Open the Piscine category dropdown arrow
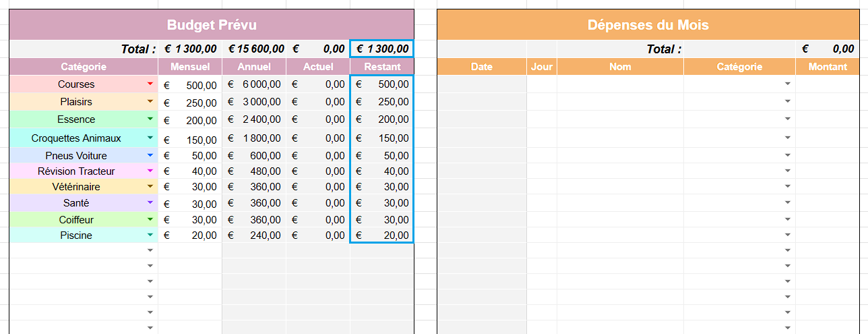 [150, 235]
